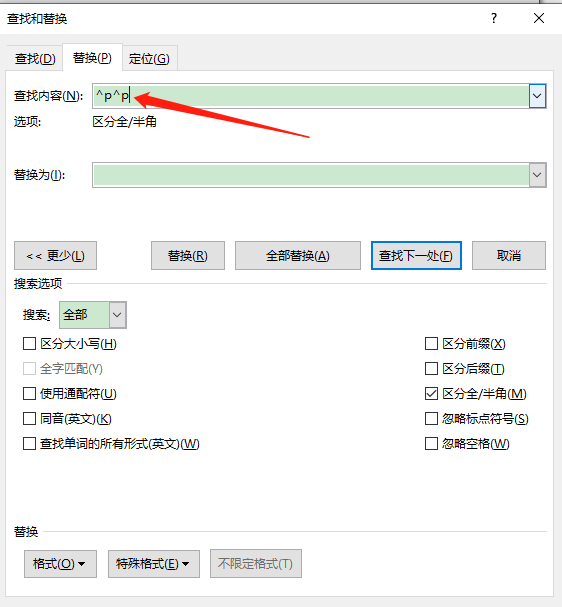Click the 查找内容 input field
The image size is (562, 607).
[311, 96]
